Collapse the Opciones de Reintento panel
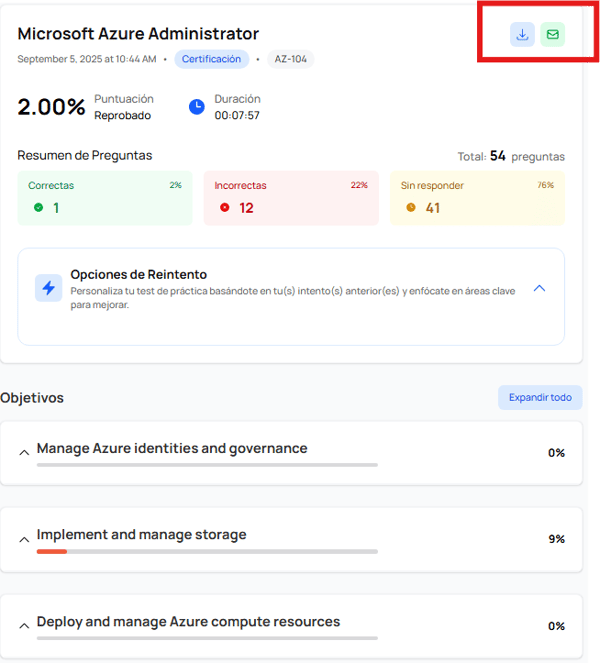The image size is (600, 663). point(539,288)
